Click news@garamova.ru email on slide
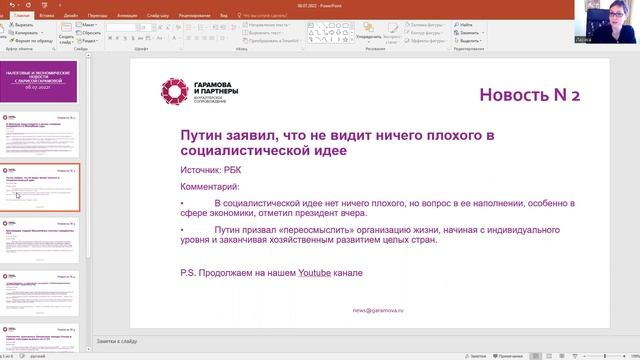Viewport: 640px width, 360px height. pyautogui.click(x=378, y=310)
